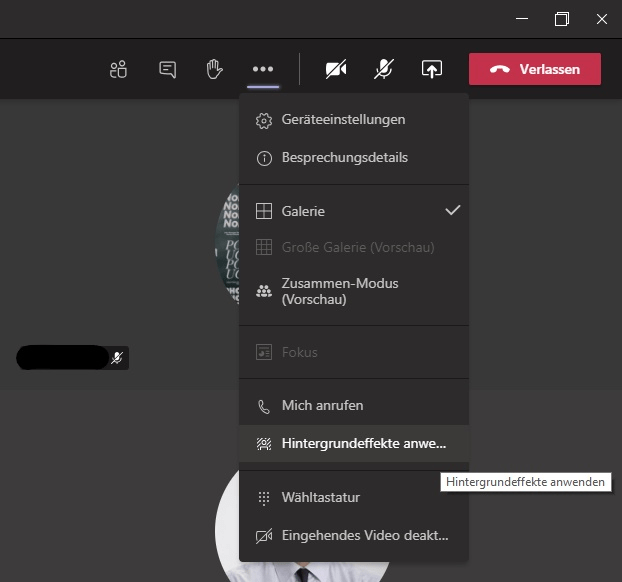Open the meeting chat icon

pyautogui.click(x=167, y=69)
